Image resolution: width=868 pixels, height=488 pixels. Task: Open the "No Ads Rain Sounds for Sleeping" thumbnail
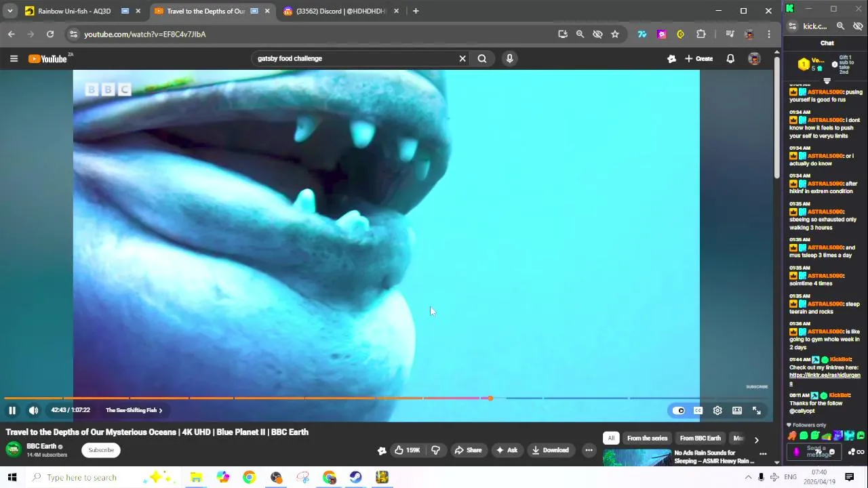(x=637, y=458)
